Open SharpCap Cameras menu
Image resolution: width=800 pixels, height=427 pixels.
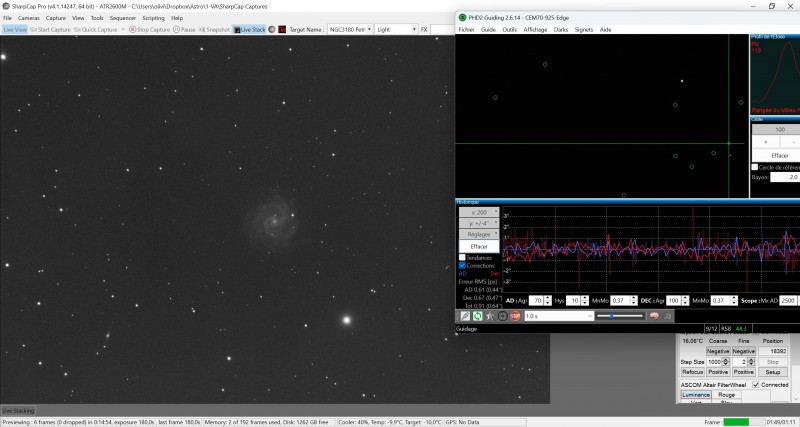(29, 18)
